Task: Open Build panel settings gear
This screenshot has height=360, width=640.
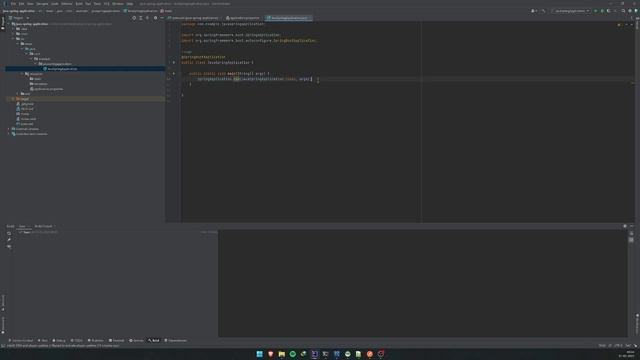Action: 625,226
